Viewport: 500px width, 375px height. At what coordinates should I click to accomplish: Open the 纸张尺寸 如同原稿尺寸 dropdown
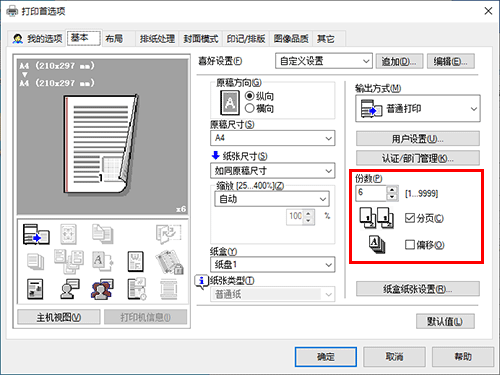tap(272, 171)
